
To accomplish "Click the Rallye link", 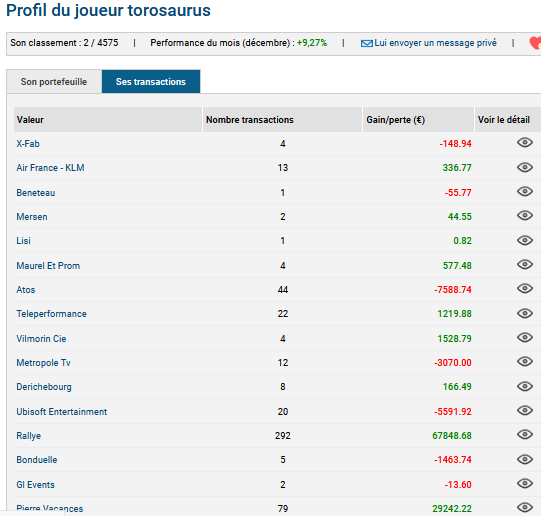I will pos(29,436).
